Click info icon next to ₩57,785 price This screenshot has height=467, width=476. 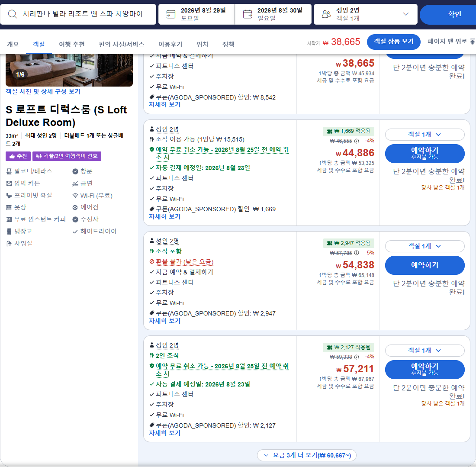click(357, 253)
